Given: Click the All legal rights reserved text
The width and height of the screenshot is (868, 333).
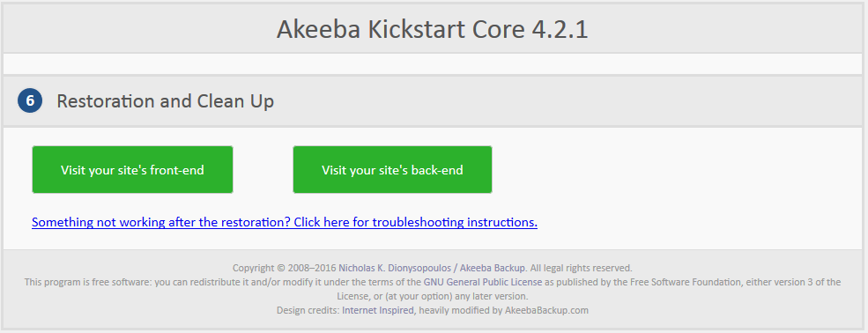Looking at the screenshot, I should pyautogui.click(x=581, y=269).
